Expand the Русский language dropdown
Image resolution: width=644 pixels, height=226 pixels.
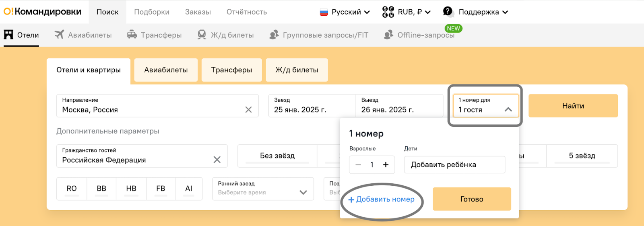click(345, 12)
